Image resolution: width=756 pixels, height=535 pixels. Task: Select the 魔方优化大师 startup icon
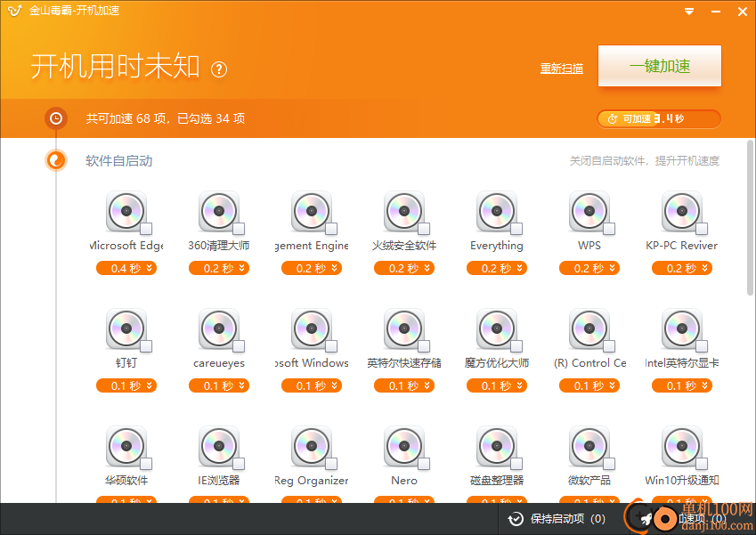pyautogui.click(x=497, y=328)
